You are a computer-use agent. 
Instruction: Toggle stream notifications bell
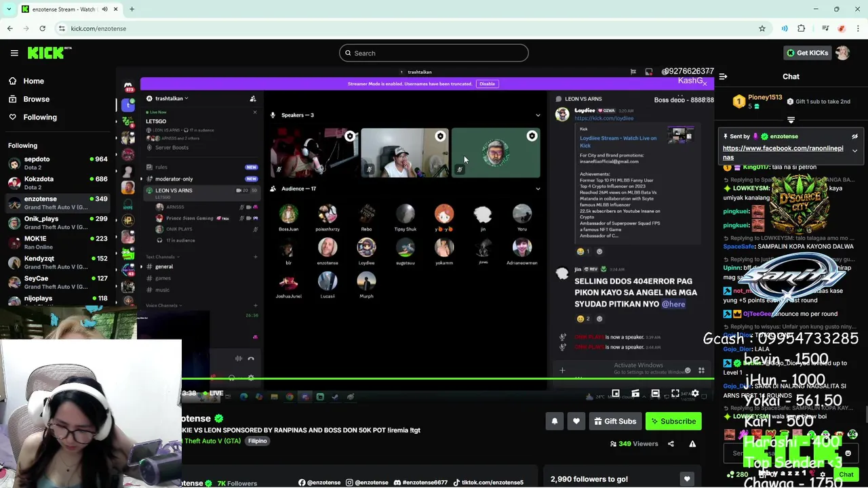click(555, 422)
